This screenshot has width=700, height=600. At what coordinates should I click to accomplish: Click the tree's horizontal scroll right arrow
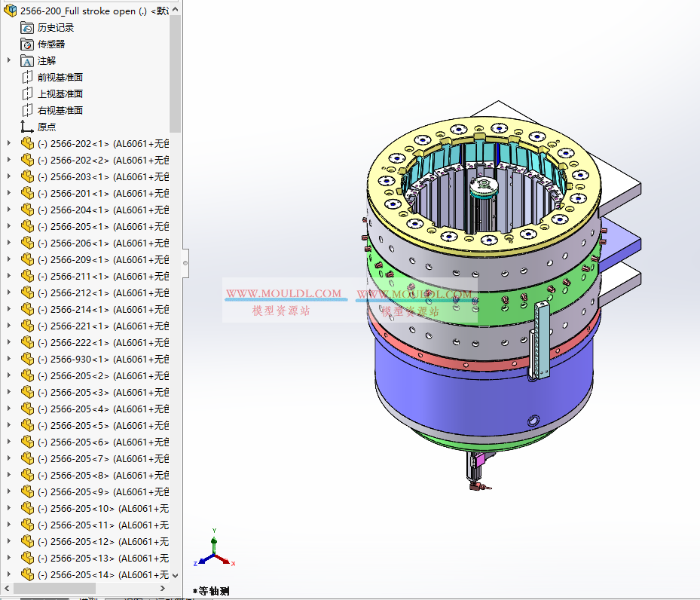click(x=164, y=589)
